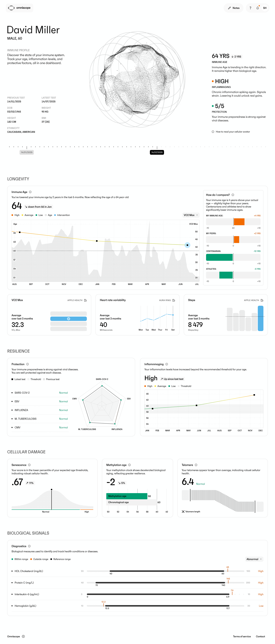
Task: Select the SARS-COV-2 row
Action: (x=40, y=393)
